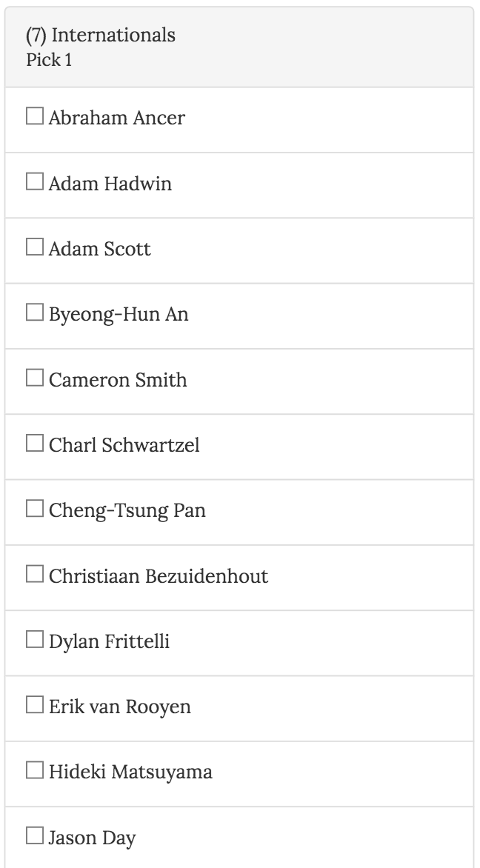Click the Internationals group header
Screen dimensions: 480x868
click(101, 35)
